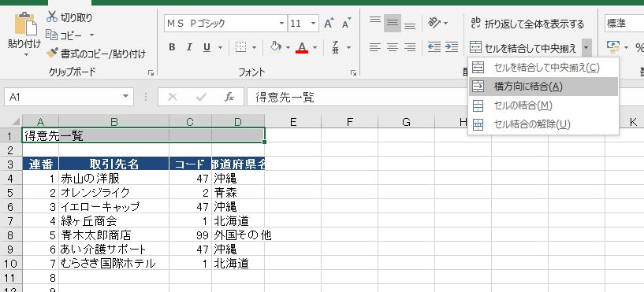This screenshot has height=292, width=644.
Task: Click セルを結合して中央揃え ribbon button
Action: (523, 48)
